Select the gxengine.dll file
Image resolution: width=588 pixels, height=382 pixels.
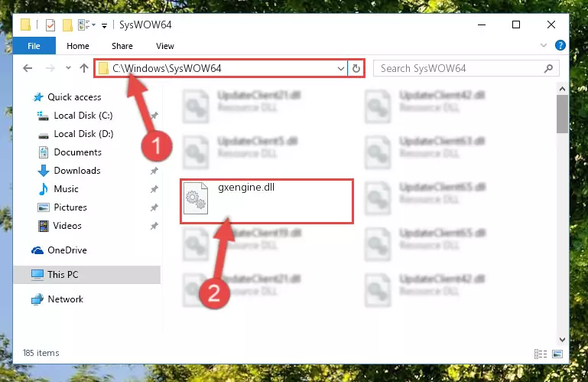coord(267,201)
